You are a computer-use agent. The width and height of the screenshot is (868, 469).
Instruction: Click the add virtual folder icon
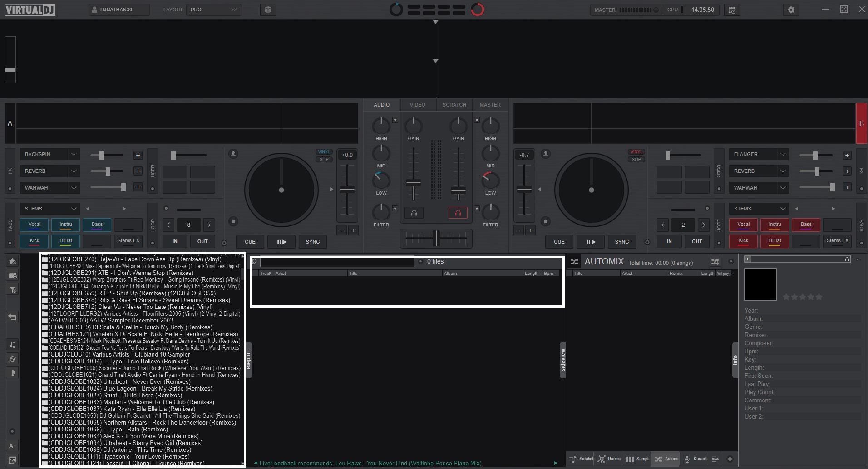tap(12, 275)
